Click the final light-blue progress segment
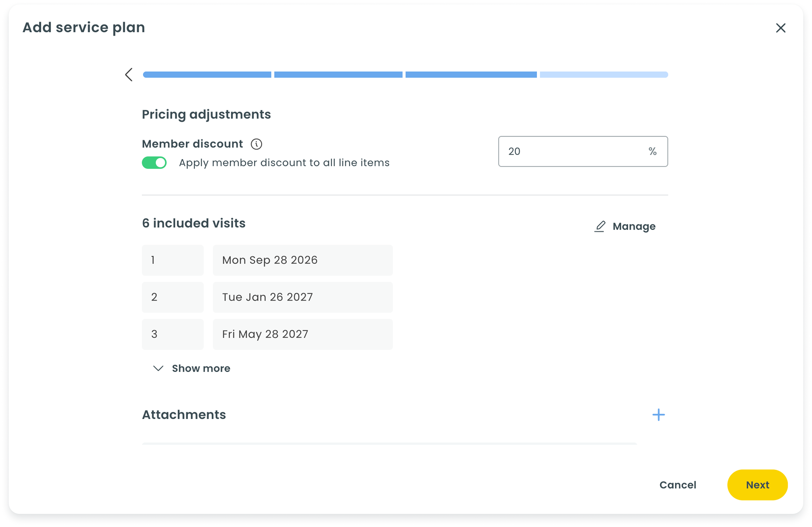The height and width of the screenshot is (527, 812). click(604, 75)
